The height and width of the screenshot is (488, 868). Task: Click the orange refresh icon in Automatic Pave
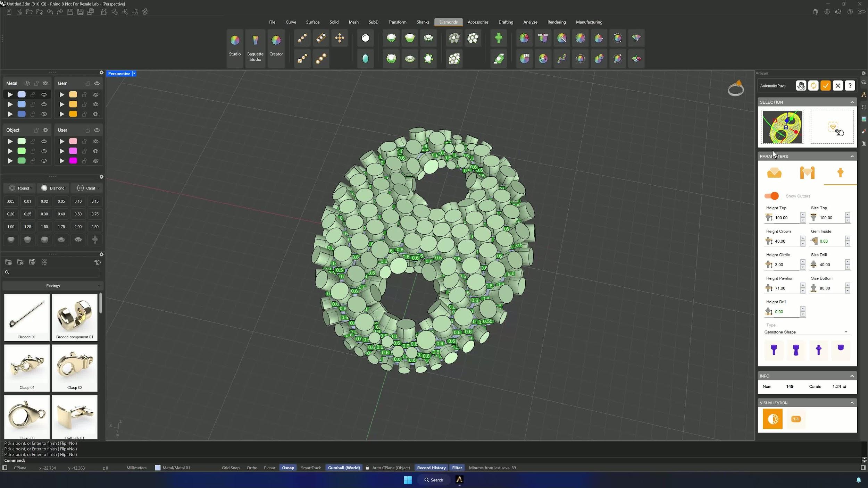point(813,86)
